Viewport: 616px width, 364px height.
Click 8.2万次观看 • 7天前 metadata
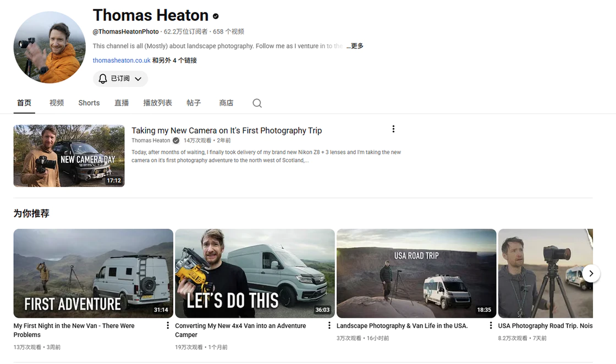522,338
